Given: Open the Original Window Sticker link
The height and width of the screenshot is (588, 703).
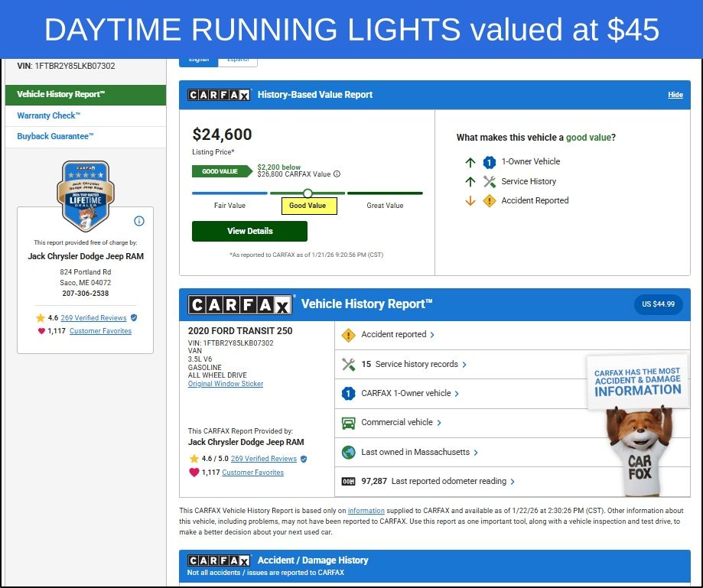Looking at the screenshot, I should pos(226,384).
